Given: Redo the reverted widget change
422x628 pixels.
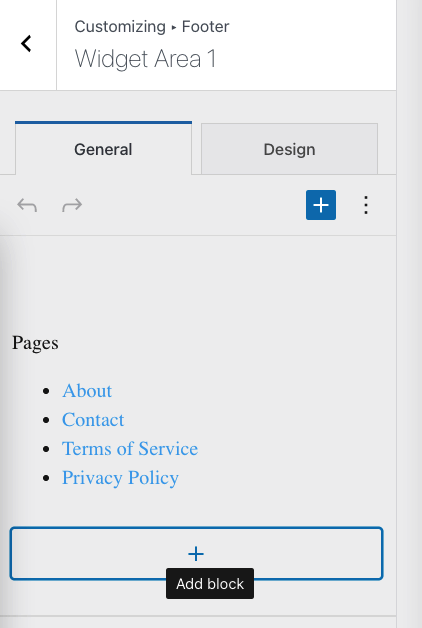Looking at the screenshot, I should (x=72, y=205).
